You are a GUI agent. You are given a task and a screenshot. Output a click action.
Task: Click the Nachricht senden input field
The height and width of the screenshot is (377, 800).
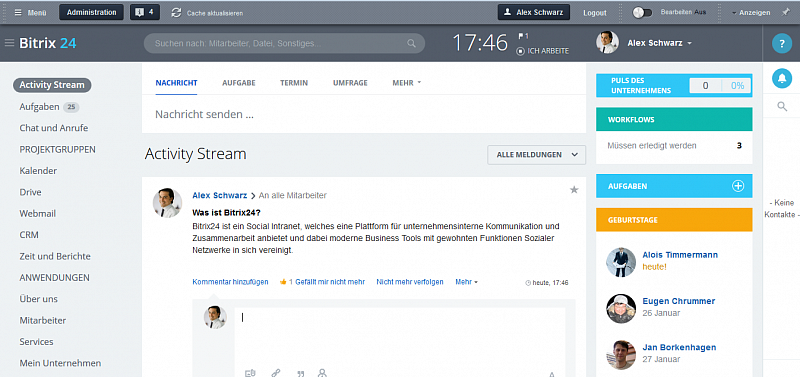[x=364, y=114]
